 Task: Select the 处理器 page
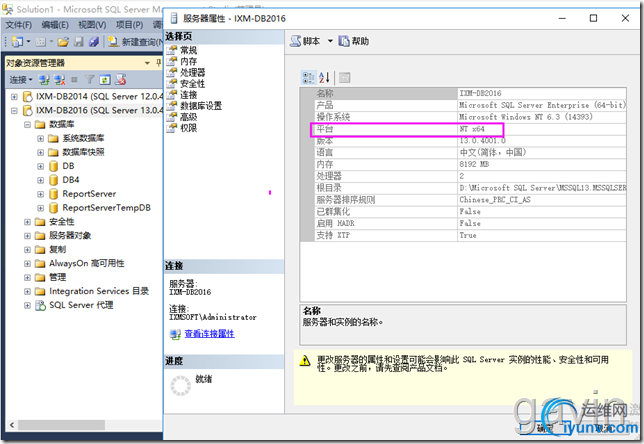[x=193, y=72]
